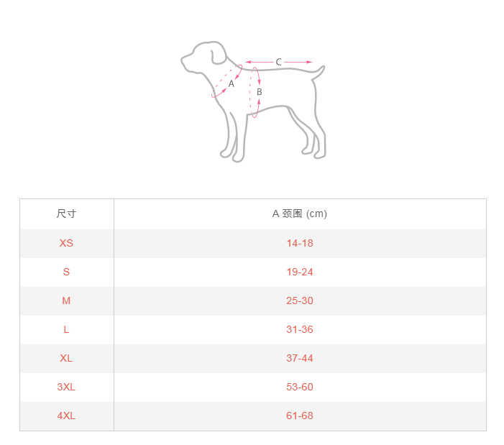This screenshot has height=445, width=504.
Task: Click the 尺寸 column header
Action: [66, 214]
